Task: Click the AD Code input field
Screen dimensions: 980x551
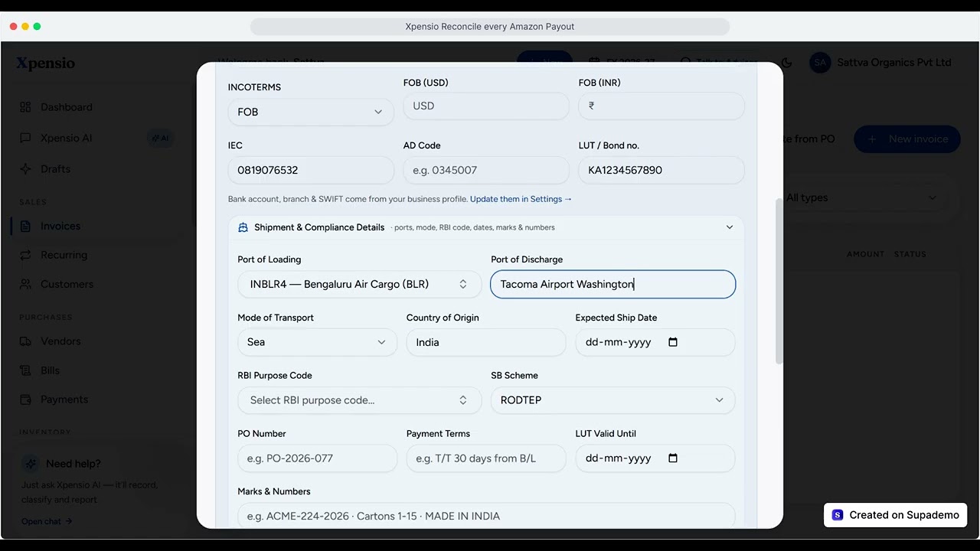Action: click(486, 170)
